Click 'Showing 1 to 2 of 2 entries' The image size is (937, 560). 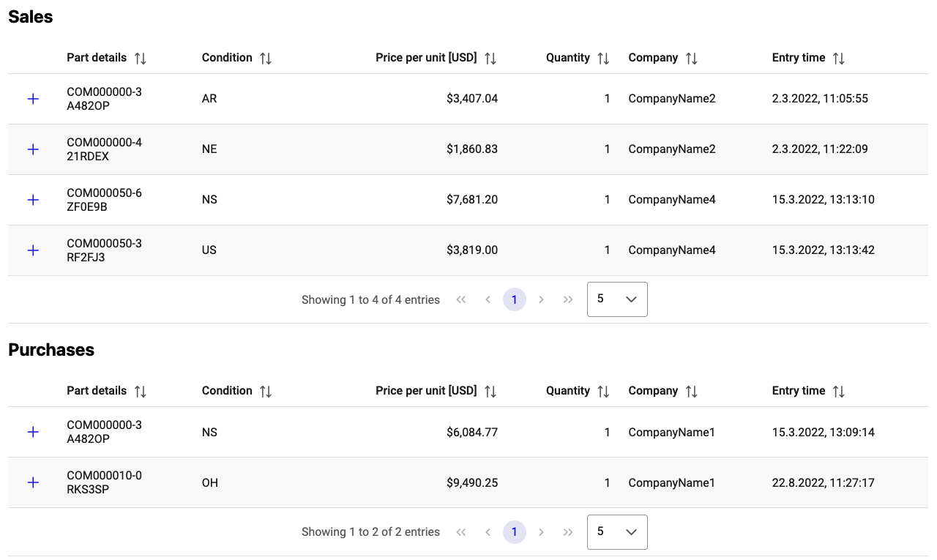click(370, 532)
